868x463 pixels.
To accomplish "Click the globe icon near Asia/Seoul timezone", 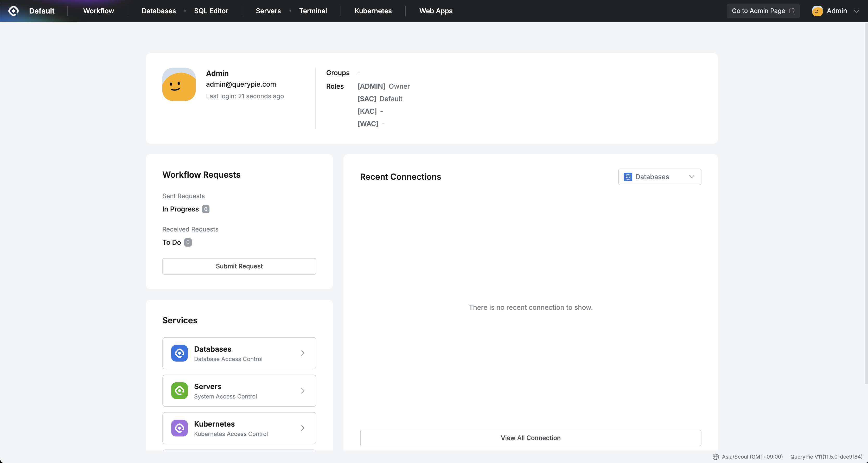I will [x=716, y=456].
